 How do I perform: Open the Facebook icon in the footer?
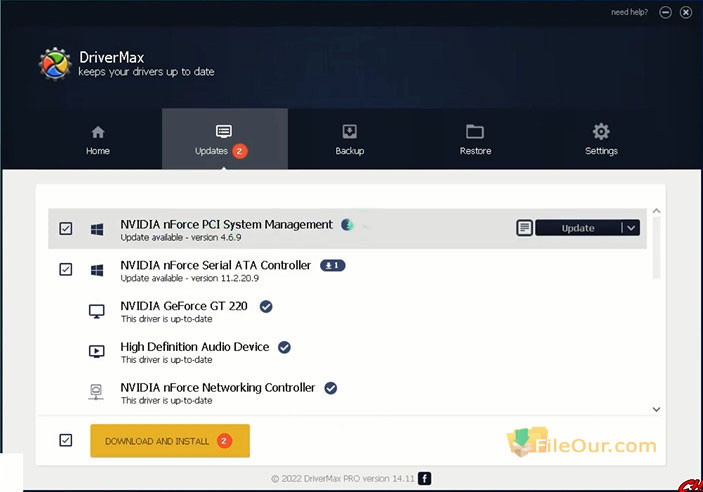pos(425,479)
